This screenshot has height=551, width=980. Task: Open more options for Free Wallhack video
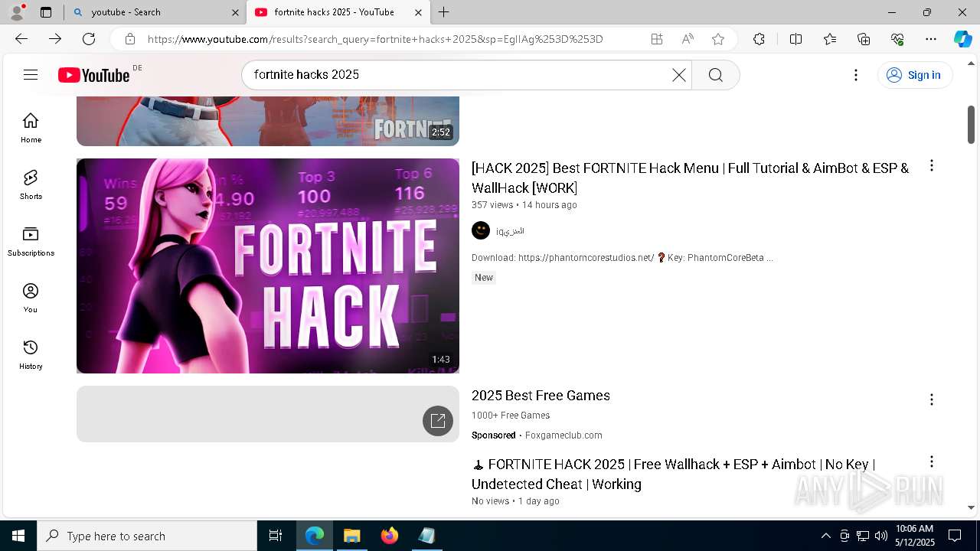pos(931,461)
